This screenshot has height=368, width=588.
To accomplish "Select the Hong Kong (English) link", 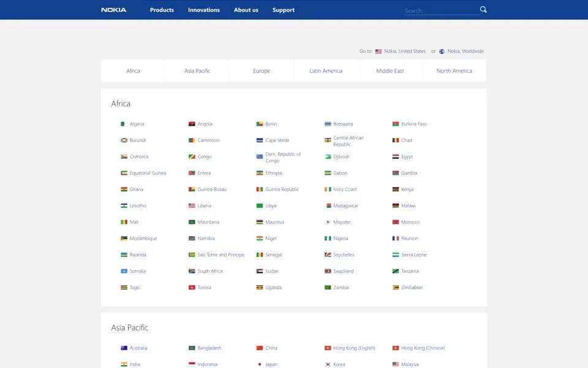I will (354, 348).
